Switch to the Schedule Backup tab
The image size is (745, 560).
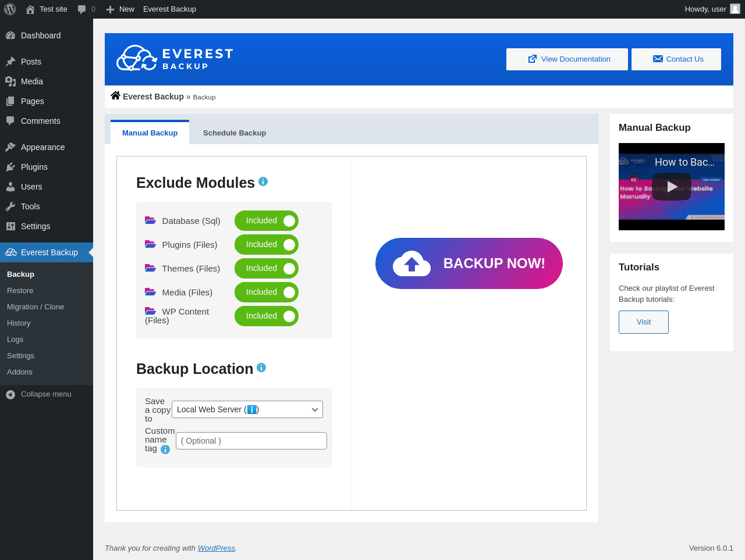[x=235, y=133]
